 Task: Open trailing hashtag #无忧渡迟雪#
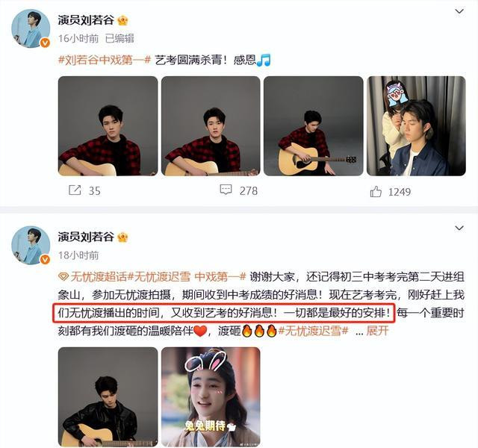(313, 331)
